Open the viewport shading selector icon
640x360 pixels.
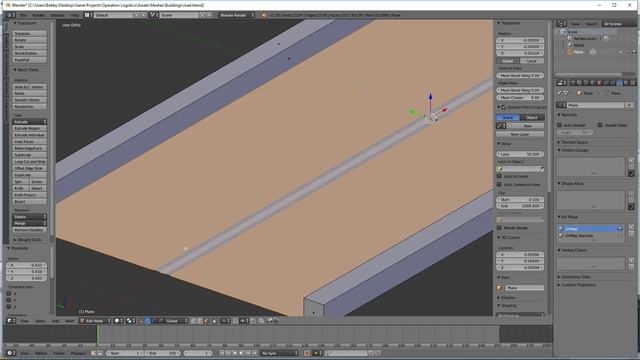click(118, 321)
